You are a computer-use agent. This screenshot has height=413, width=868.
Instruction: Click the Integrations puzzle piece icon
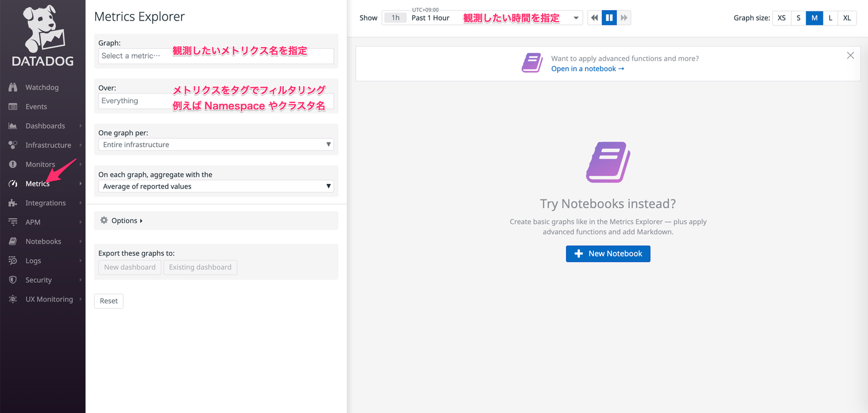click(13, 203)
